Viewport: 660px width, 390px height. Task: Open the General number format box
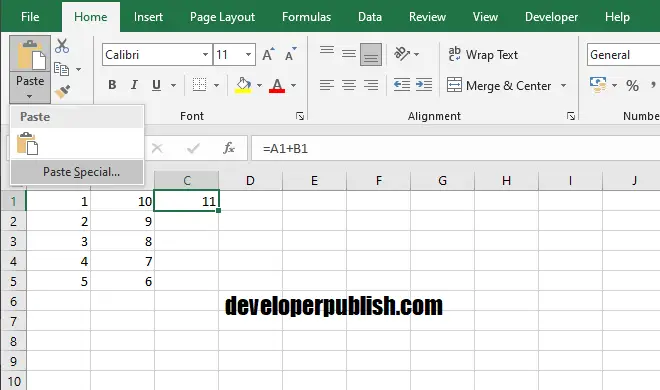(x=623, y=55)
